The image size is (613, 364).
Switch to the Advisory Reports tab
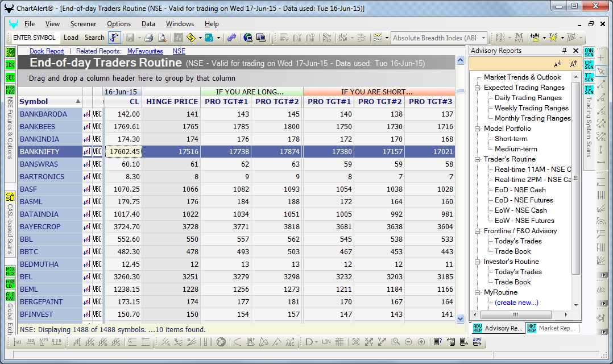tap(498, 328)
